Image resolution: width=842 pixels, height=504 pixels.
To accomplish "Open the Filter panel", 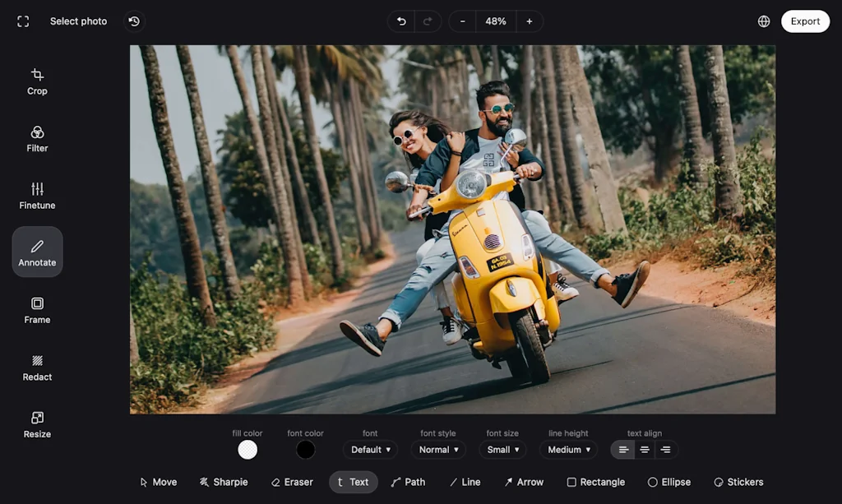I will pyautogui.click(x=36, y=137).
